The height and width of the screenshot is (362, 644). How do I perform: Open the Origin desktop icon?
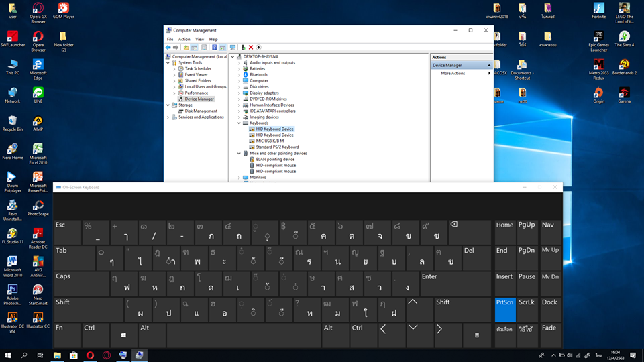[598, 95]
